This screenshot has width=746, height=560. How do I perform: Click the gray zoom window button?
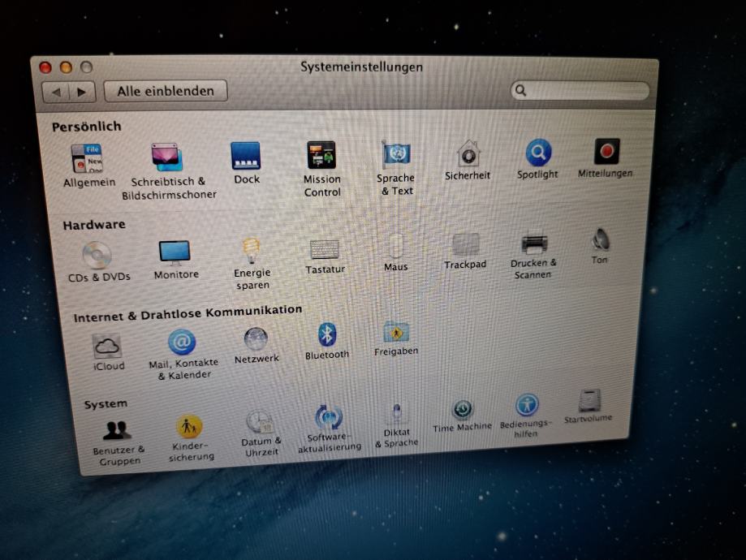pos(86,67)
